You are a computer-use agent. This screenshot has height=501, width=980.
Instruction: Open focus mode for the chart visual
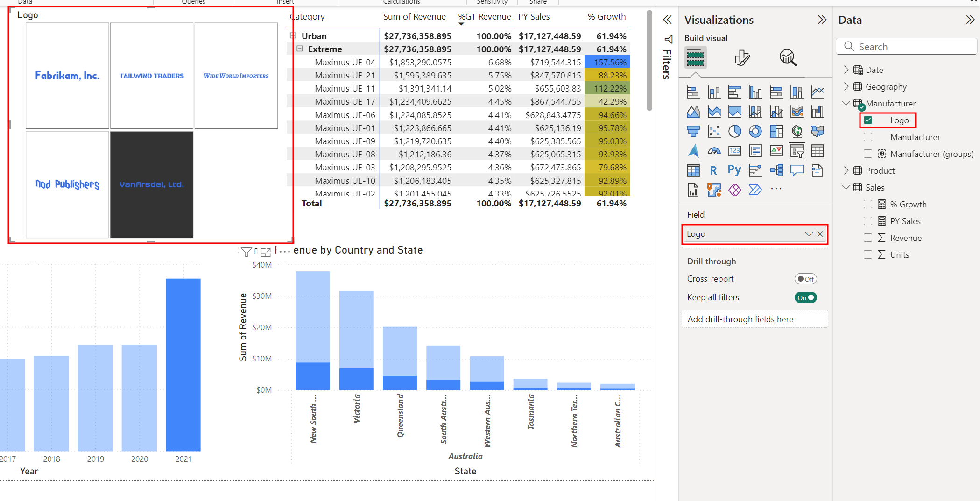tap(266, 252)
